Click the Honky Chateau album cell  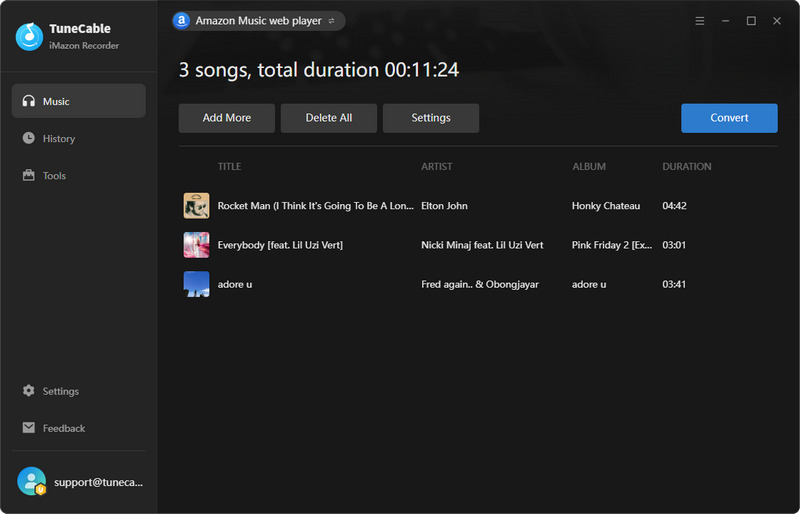[606, 206]
